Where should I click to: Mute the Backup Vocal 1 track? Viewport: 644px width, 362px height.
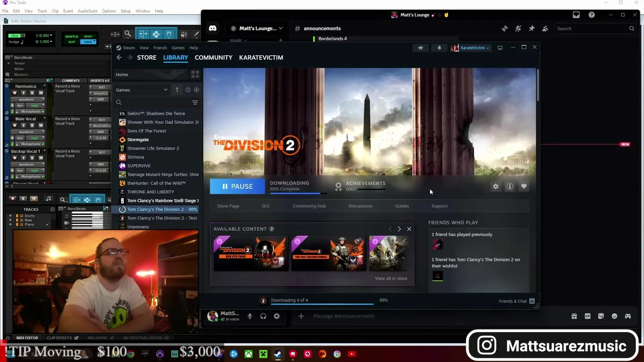click(40, 158)
